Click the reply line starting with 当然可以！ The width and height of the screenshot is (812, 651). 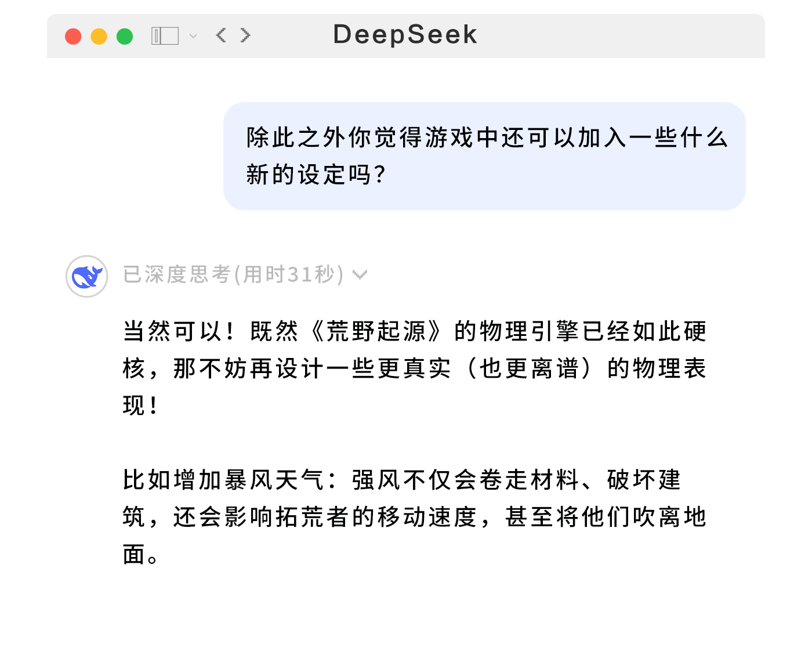414,332
